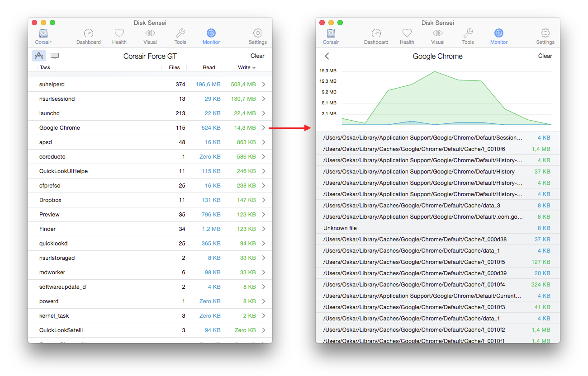This screenshot has width=588, height=376.
Task: Show details chevron for Dropbox row
Action: point(264,200)
